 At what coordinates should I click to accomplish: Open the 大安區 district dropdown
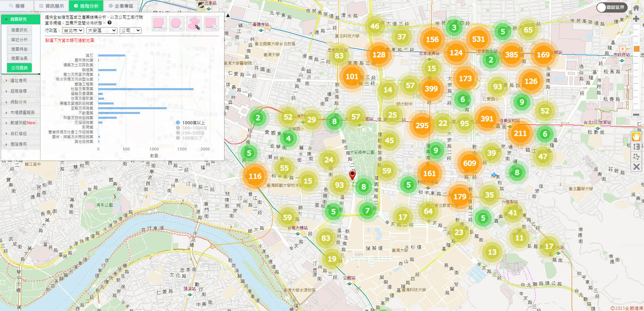coord(102,31)
